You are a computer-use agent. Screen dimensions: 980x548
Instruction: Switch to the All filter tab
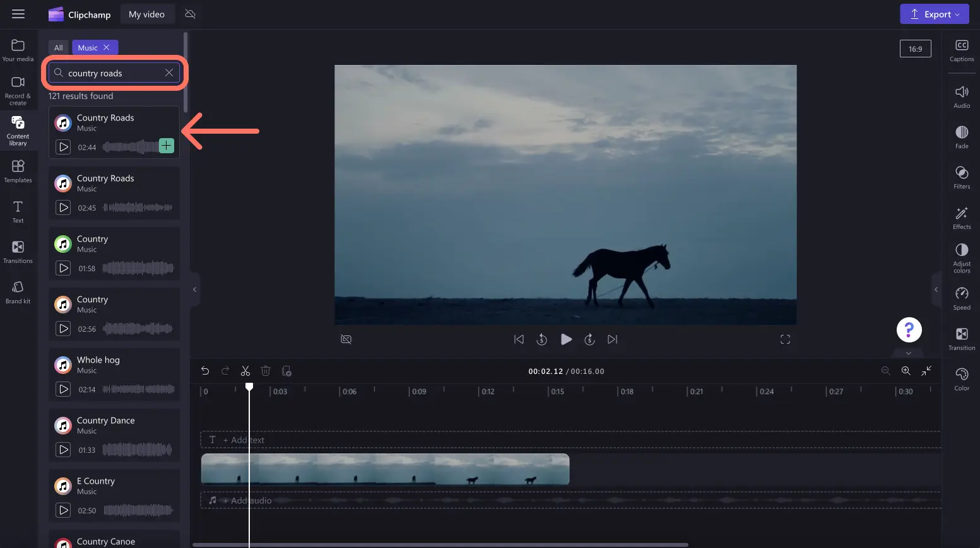pyautogui.click(x=59, y=47)
